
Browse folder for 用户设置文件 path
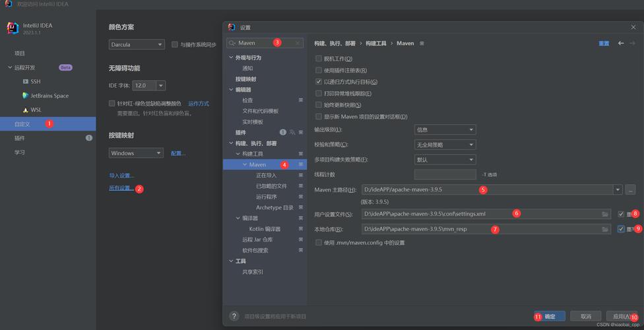click(605, 214)
